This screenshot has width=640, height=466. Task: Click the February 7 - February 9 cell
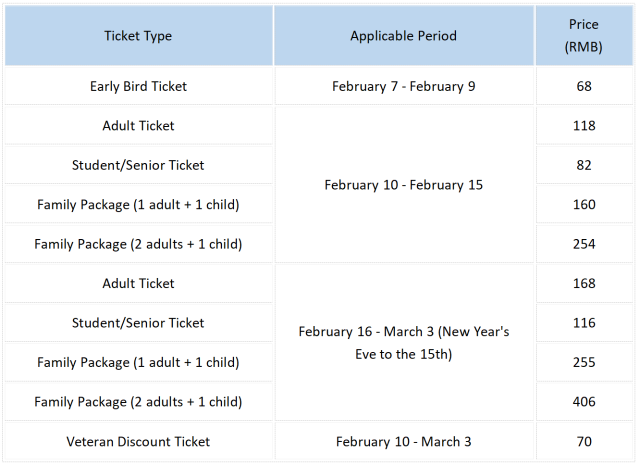(x=403, y=86)
